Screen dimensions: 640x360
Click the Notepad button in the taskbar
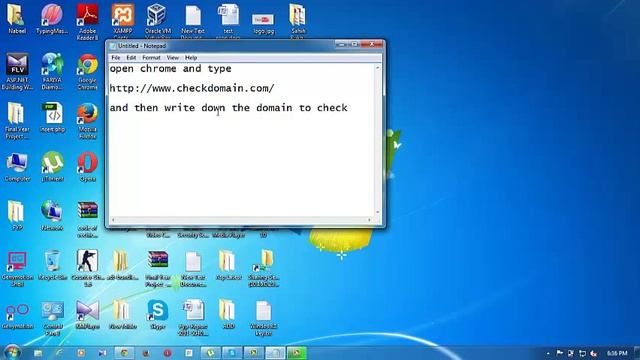[276, 353]
